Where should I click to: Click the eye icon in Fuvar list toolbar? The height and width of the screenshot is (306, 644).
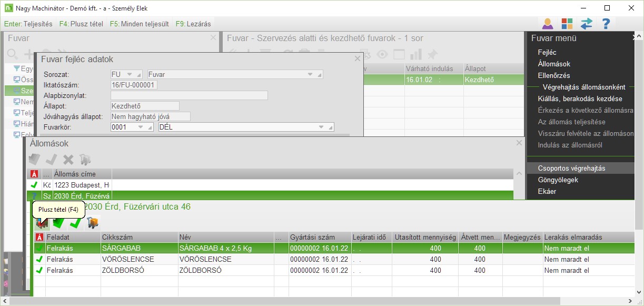pyautogui.click(x=382, y=54)
